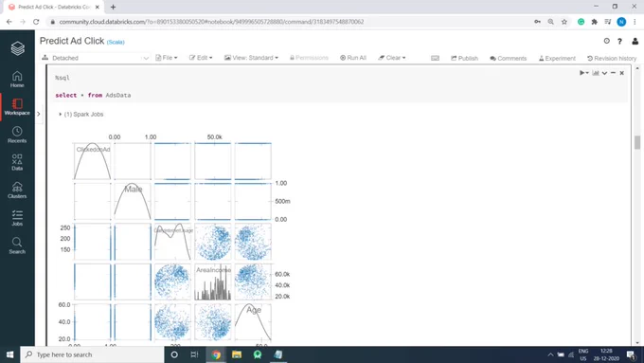Open the cell chart dashboard icon
Image resolution: width=644 pixels, height=363 pixels.
click(x=596, y=73)
